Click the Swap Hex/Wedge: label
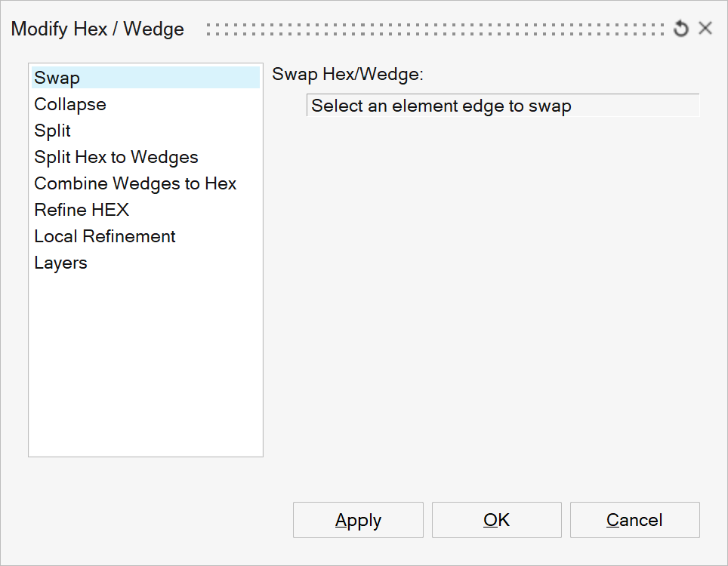The width and height of the screenshot is (728, 566). pos(348,74)
